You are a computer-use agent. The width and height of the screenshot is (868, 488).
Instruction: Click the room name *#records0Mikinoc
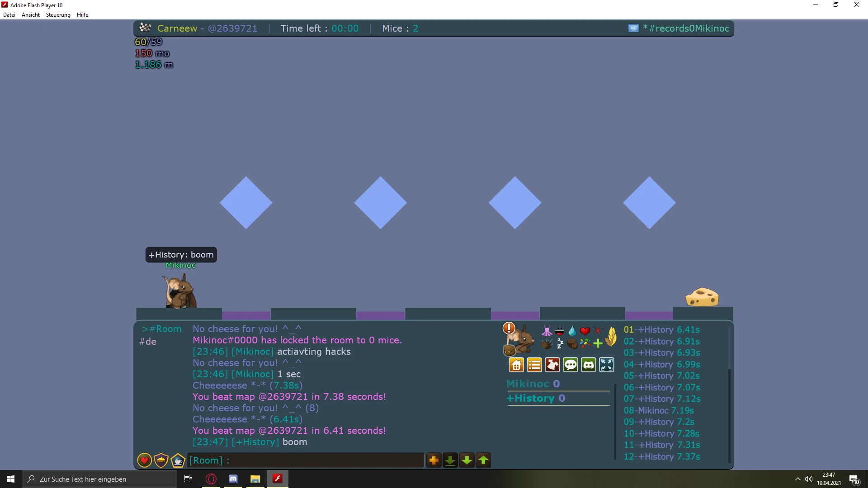click(x=686, y=28)
